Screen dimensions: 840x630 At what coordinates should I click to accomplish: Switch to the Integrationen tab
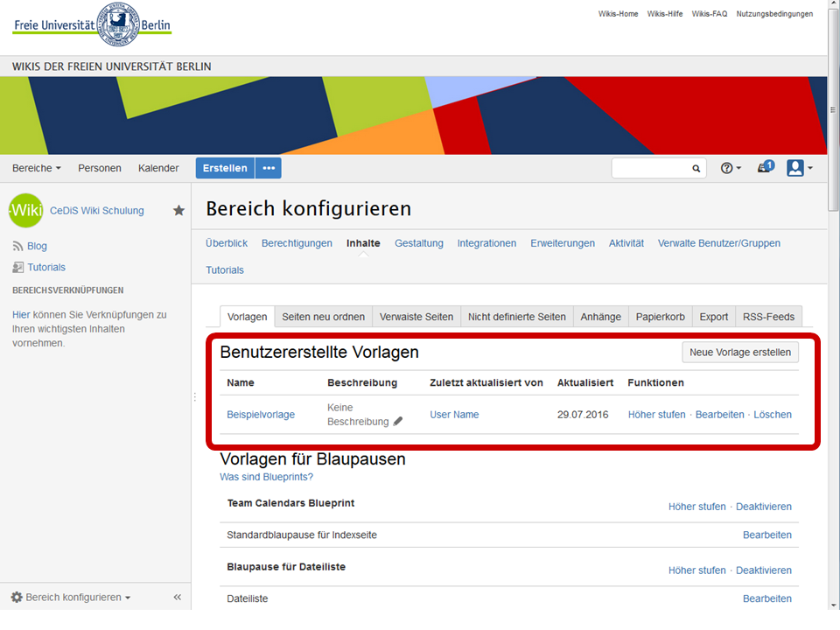(486, 243)
